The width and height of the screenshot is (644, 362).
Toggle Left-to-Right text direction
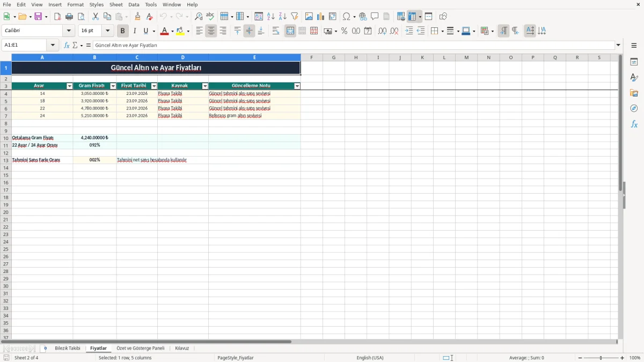pyautogui.click(x=503, y=31)
